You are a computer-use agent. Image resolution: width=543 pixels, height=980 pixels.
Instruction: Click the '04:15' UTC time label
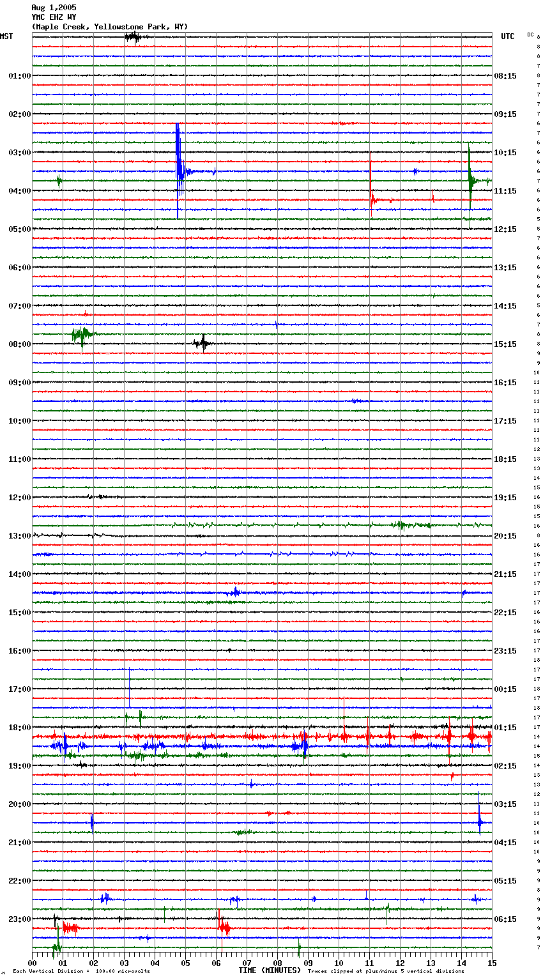pos(505,843)
